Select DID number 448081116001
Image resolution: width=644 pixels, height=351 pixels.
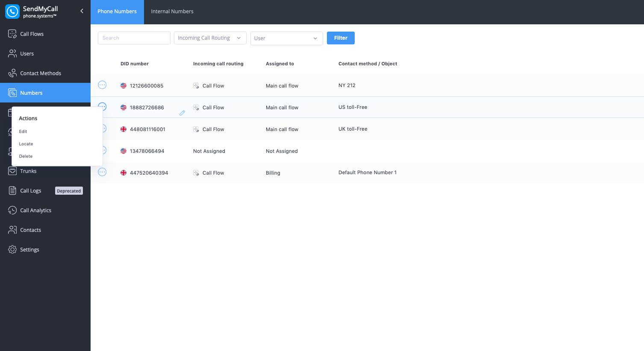click(147, 129)
